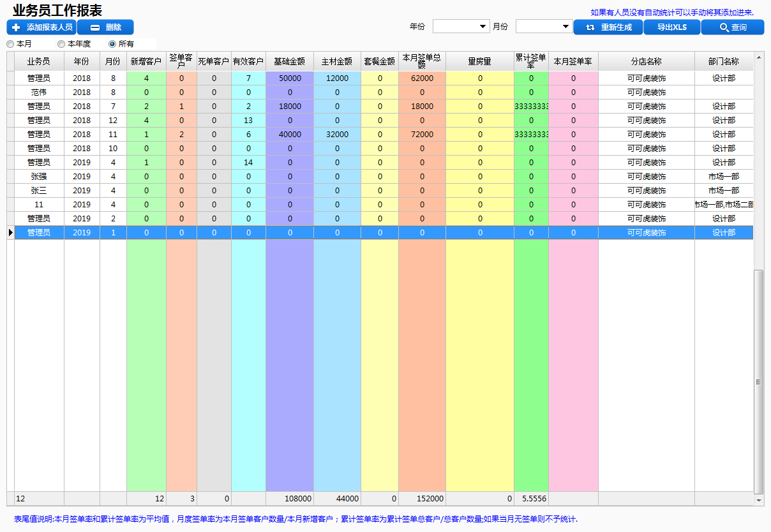Viewport: 771px width, 532px height.
Task: Run search with 查询 button
Action: (733, 27)
